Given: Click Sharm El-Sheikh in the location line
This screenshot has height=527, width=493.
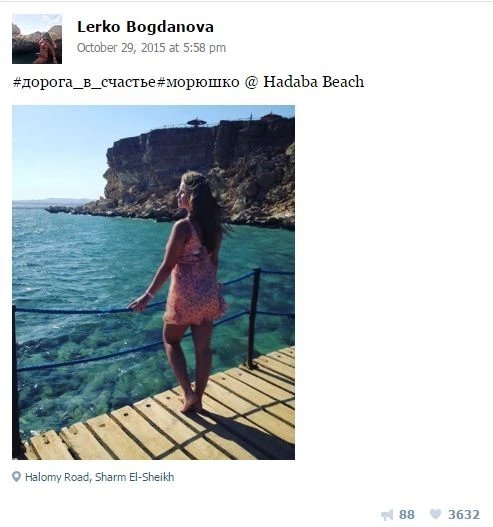Looking at the screenshot, I should point(134,477).
